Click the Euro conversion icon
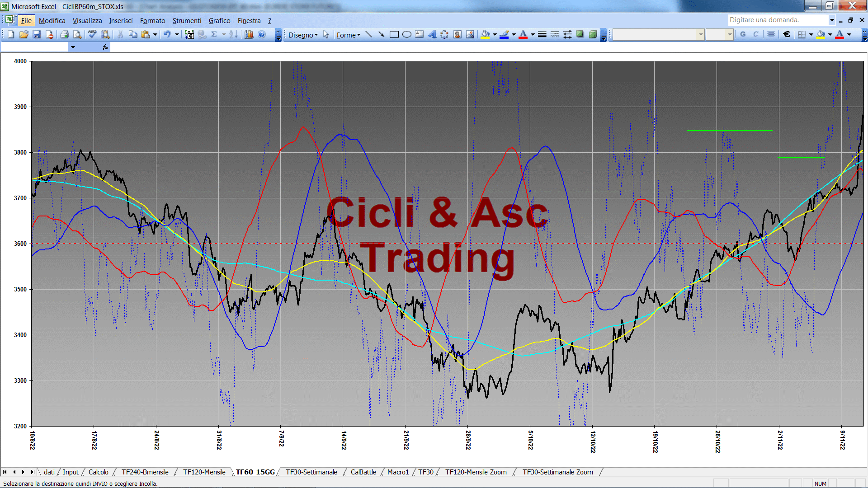 (189, 34)
